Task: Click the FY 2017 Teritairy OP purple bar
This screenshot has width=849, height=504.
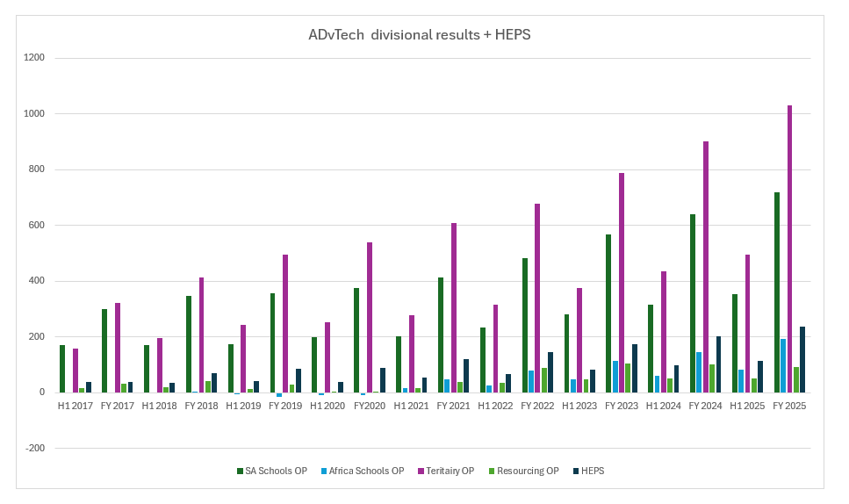Action: [x=118, y=348]
